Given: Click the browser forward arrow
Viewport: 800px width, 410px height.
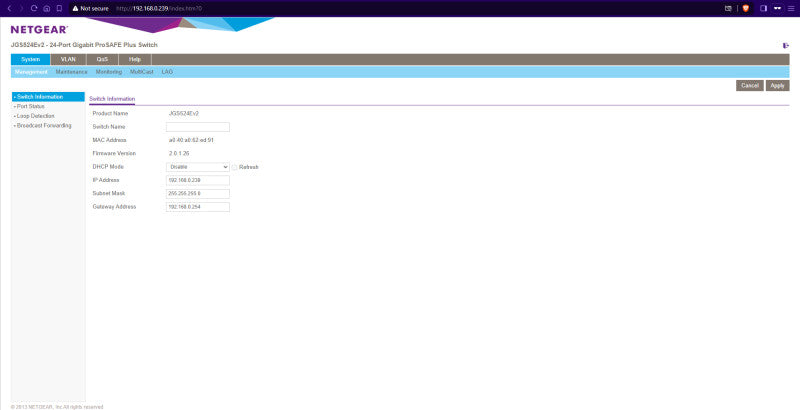Looking at the screenshot, I should tap(21, 8).
